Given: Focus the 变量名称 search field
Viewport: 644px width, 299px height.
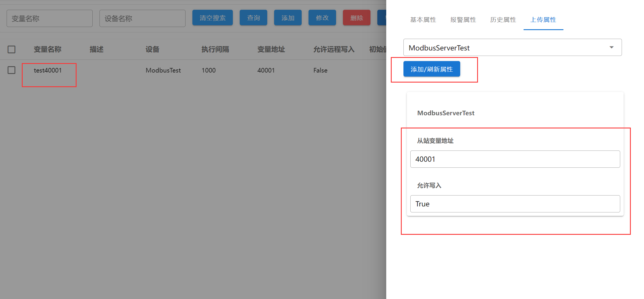Looking at the screenshot, I should pyautogui.click(x=49, y=19).
